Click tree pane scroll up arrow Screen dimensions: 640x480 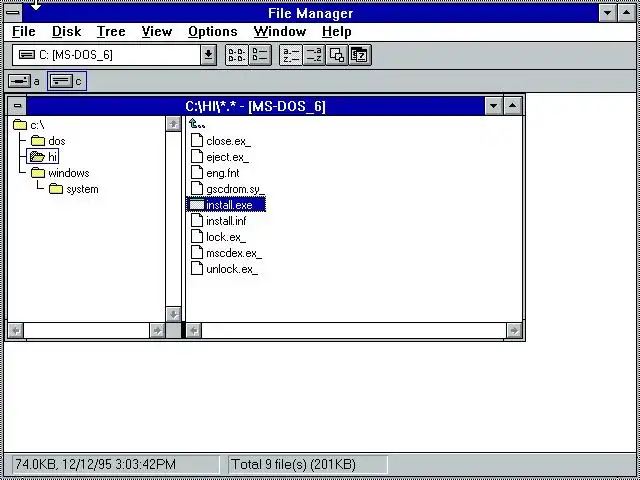pyautogui.click(x=173, y=124)
